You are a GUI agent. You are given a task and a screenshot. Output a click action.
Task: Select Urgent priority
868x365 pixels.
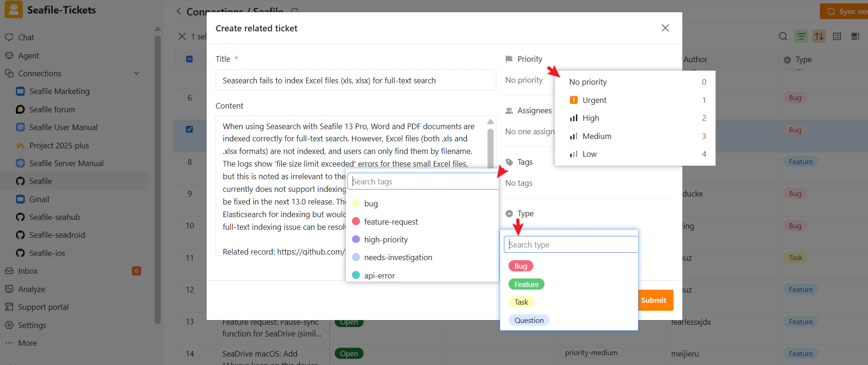[x=635, y=100]
